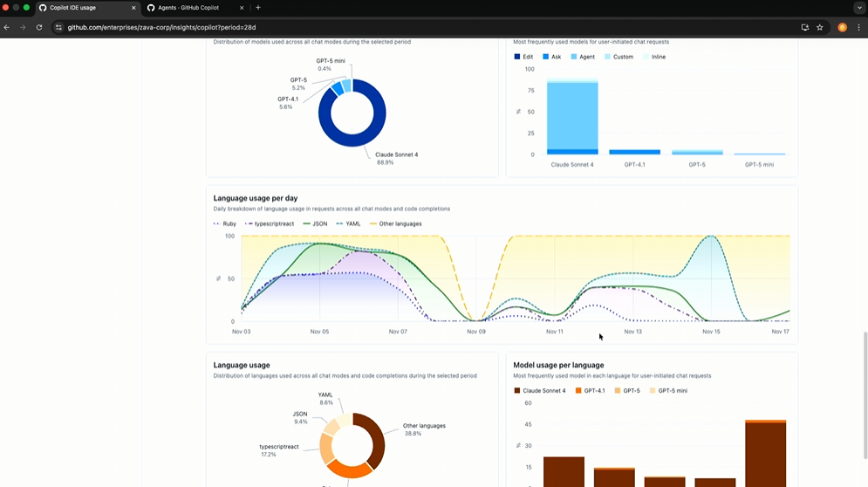The width and height of the screenshot is (868, 487).
Task: Toggle the Ruby series in language legend
Action: (225, 224)
